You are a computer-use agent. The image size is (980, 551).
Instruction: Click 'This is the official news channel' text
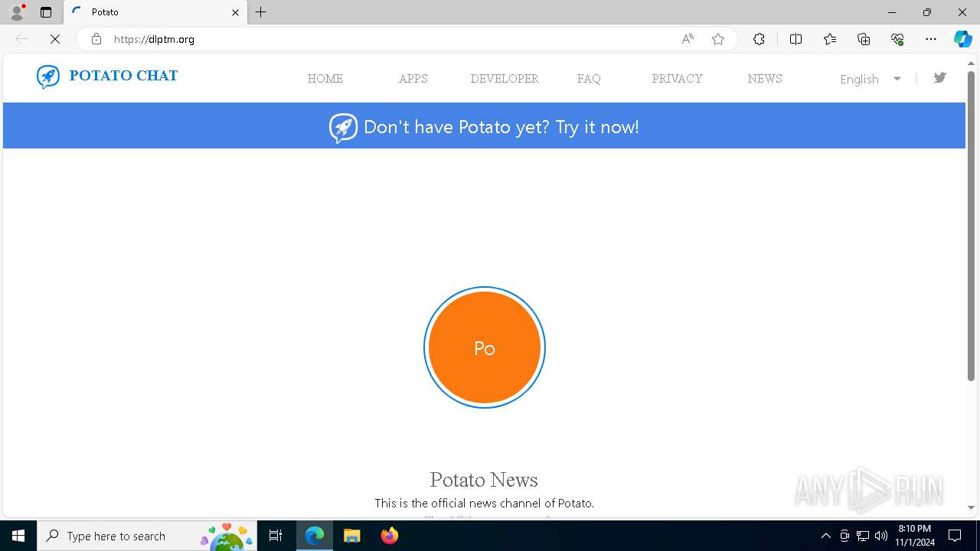tap(484, 503)
